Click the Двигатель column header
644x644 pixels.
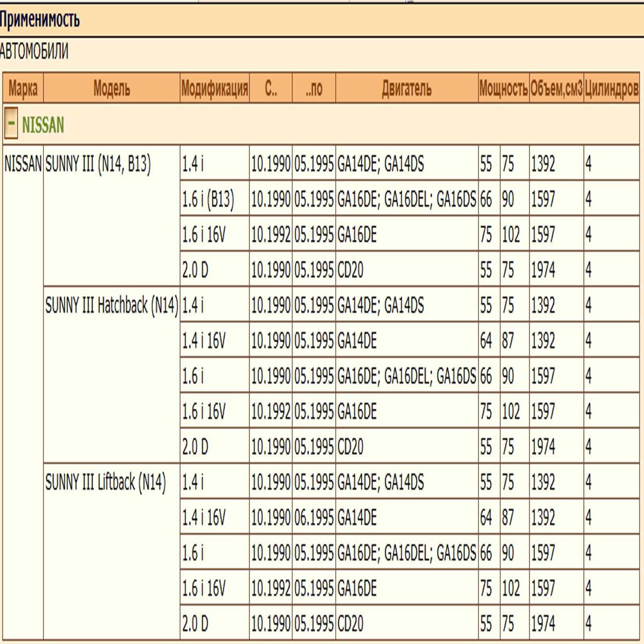pos(407,88)
